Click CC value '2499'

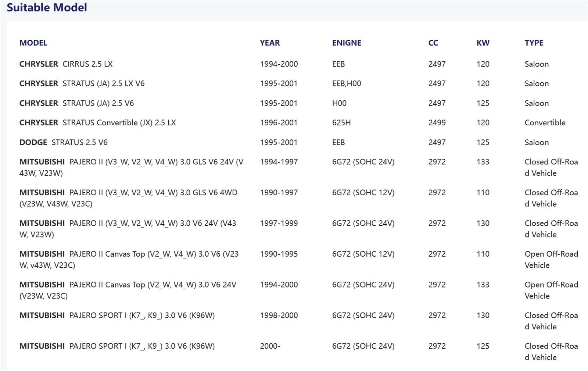click(x=437, y=123)
